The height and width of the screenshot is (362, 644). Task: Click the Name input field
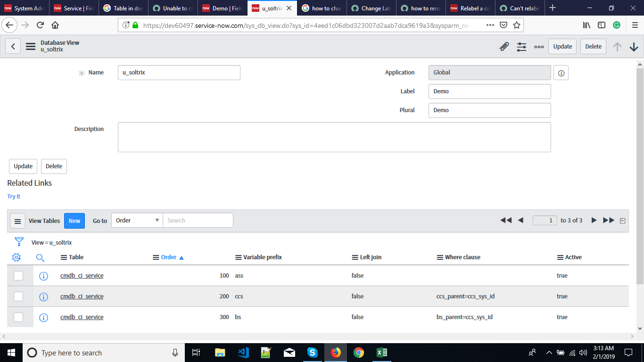click(x=179, y=73)
